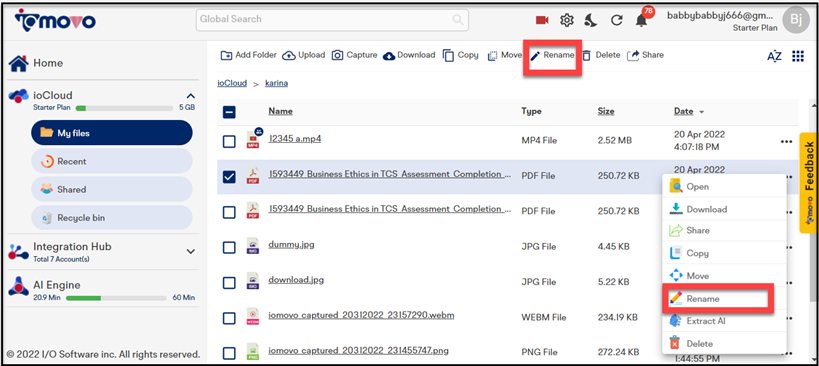
Task: Toggle the select-all header checkbox
Action: pos(229,112)
